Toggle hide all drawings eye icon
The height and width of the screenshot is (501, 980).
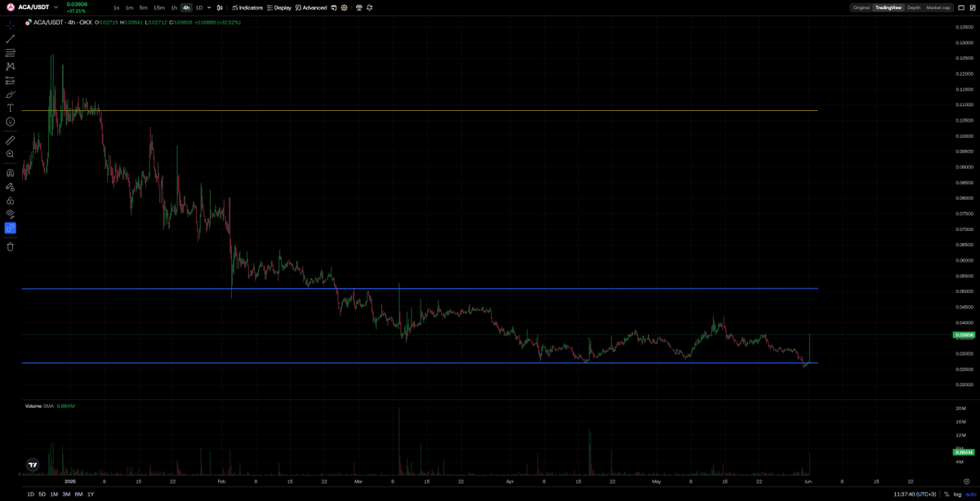pyautogui.click(x=11, y=214)
